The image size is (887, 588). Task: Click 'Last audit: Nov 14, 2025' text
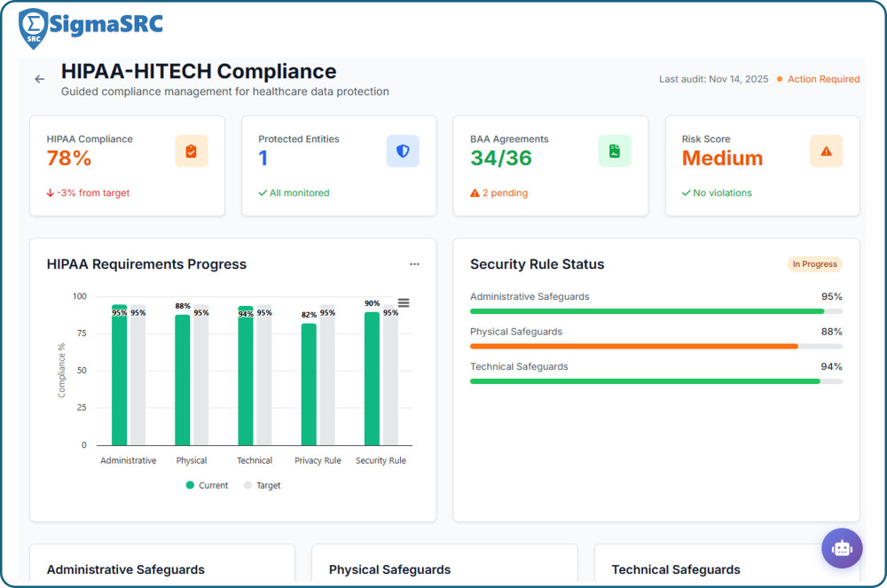tap(713, 79)
